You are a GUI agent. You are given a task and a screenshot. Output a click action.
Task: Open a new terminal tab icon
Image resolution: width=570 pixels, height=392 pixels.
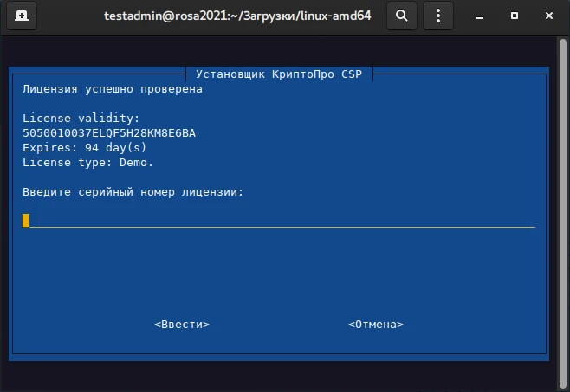coord(22,16)
